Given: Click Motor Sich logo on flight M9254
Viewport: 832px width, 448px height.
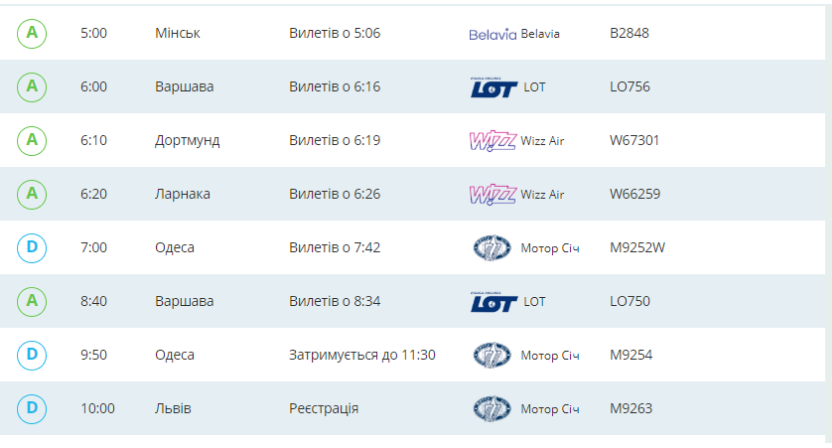Looking at the screenshot, I should pos(491,355).
